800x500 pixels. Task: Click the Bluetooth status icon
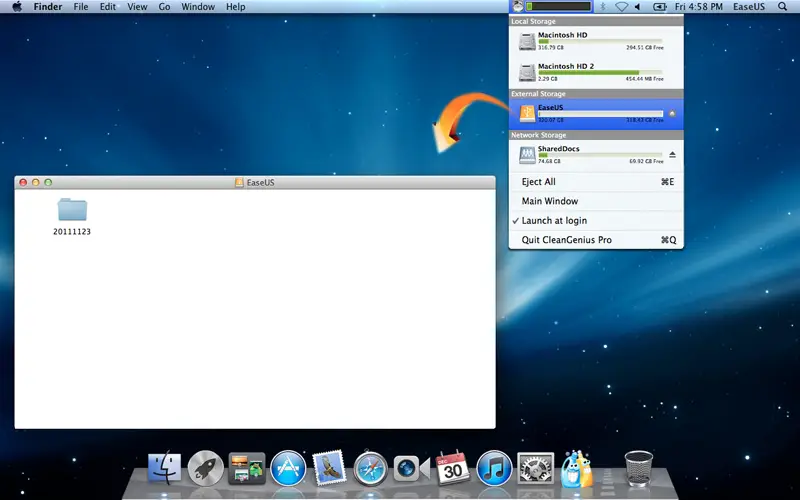click(603, 7)
